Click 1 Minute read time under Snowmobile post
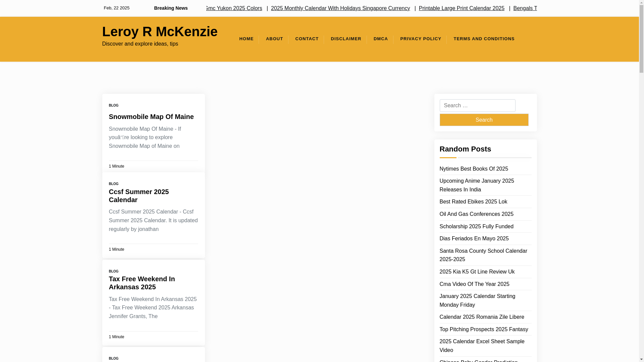 click(x=116, y=166)
